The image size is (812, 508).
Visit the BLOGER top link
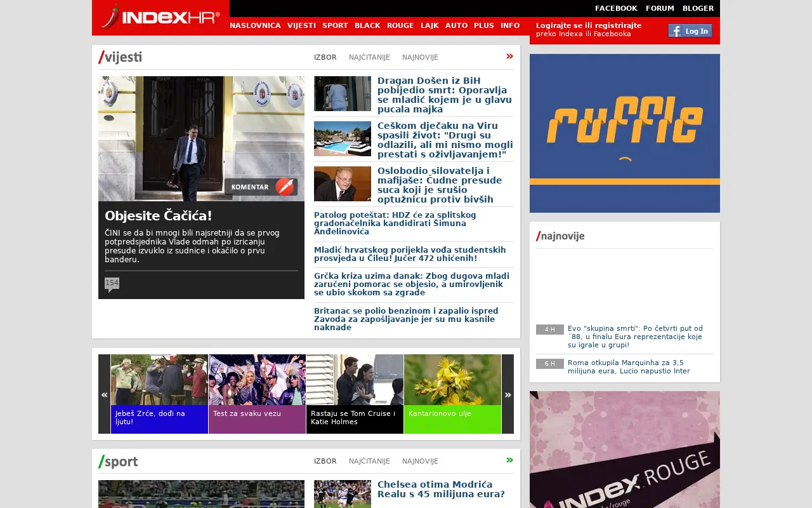tap(698, 8)
